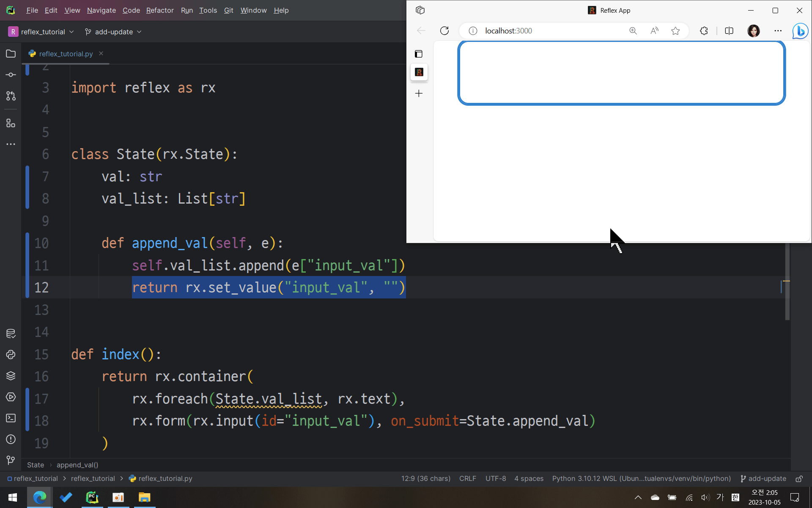Click the CRLF line separator status item
This screenshot has width=812, height=508.
467,478
